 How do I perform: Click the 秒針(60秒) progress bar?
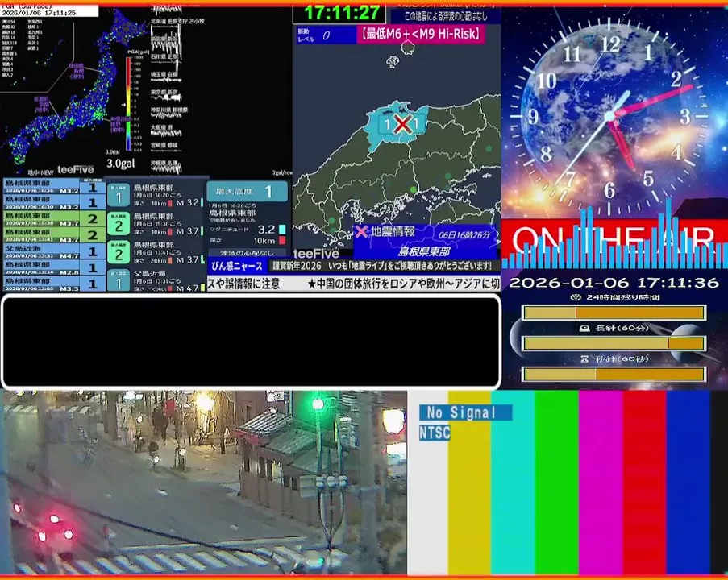(614, 374)
